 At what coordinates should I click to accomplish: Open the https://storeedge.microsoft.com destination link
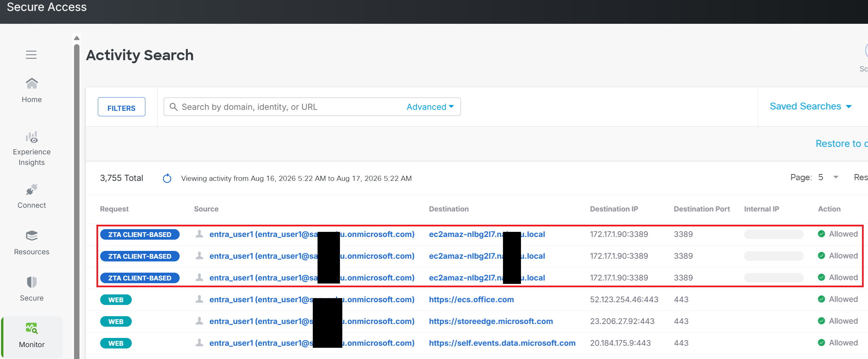491,321
